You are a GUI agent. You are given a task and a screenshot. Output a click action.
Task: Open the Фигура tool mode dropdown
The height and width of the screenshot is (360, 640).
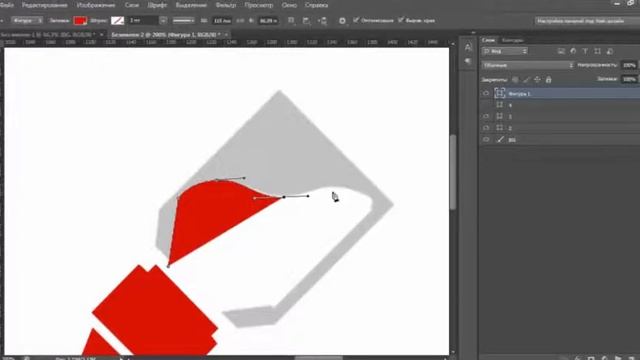pos(27,20)
